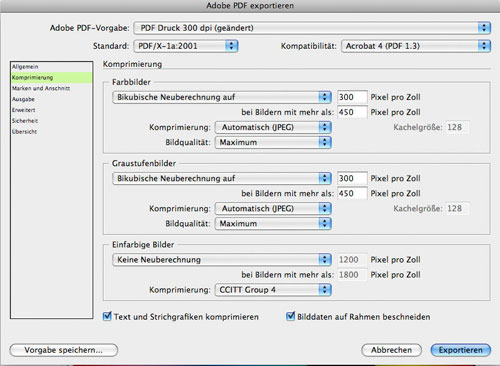Click Graustufenbilder Kachelgröße 128 field
This screenshot has width=500, height=366.
pos(457,209)
